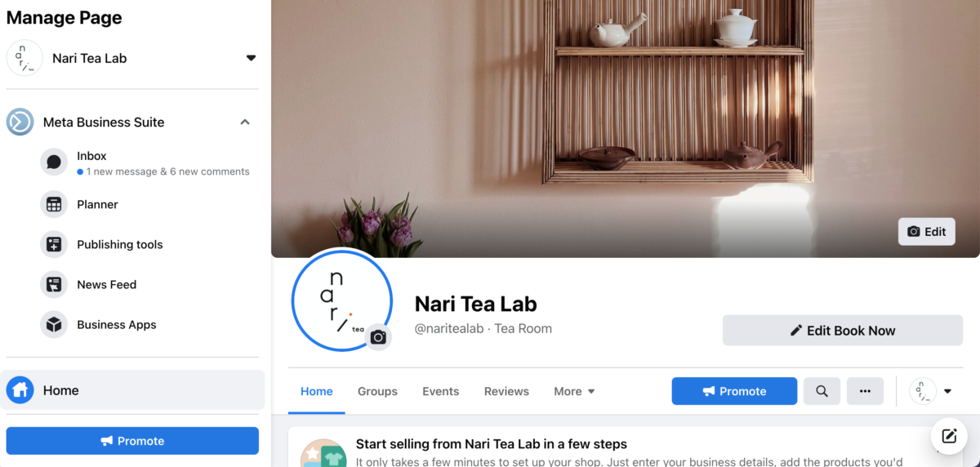Click the camera icon on profile picture
This screenshot has height=467, width=980.
pos(378,337)
